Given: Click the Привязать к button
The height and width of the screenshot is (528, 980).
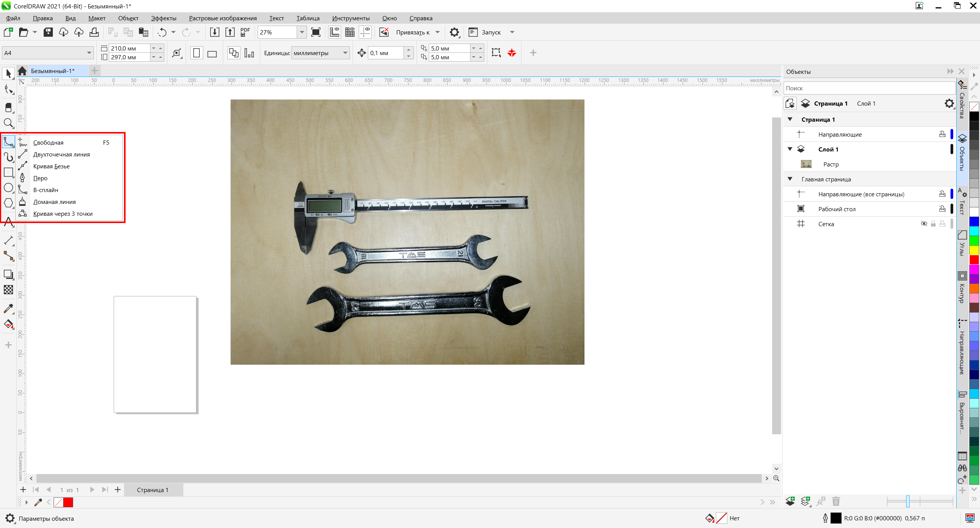Looking at the screenshot, I should click(413, 32).
